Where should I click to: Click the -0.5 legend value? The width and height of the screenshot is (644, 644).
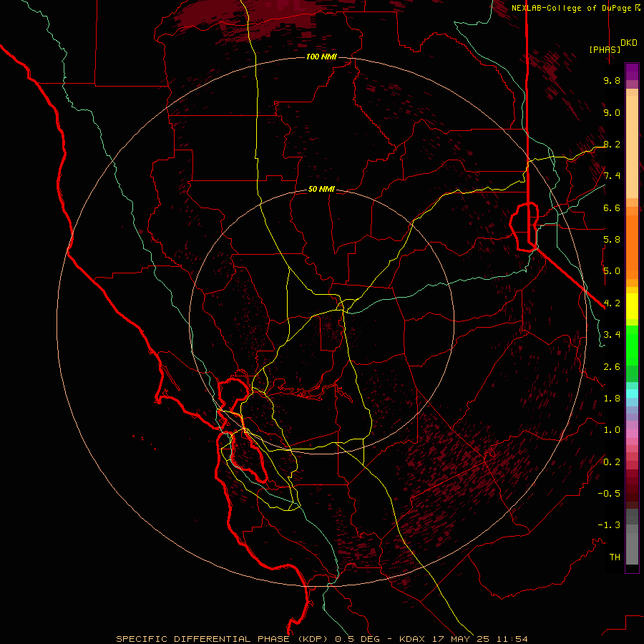click(x=609, y=494)
